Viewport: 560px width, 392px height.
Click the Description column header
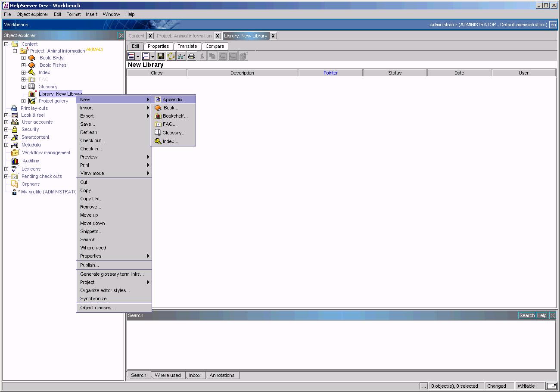pyautogui.click(x=242, y=73)
